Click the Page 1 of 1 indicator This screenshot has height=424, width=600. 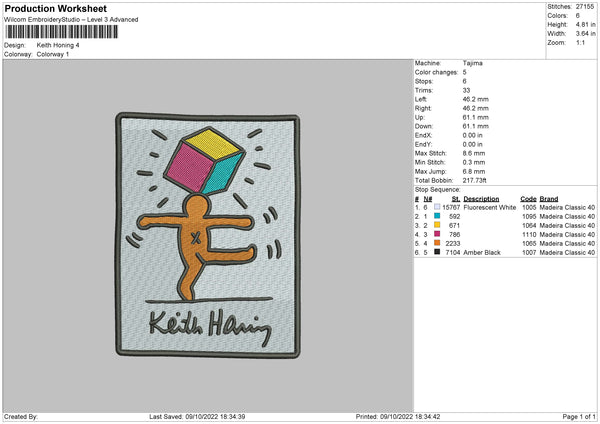[x=579, y=417]
